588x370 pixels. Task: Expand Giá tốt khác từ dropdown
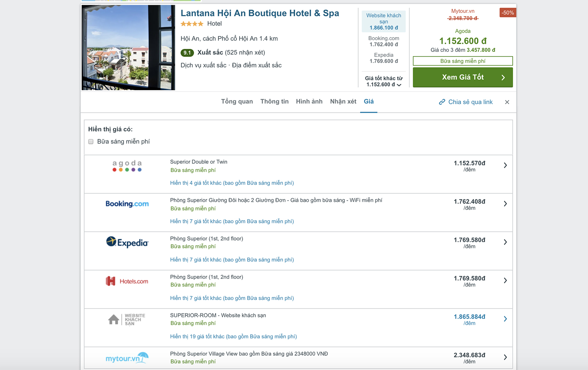pos(384,81)
